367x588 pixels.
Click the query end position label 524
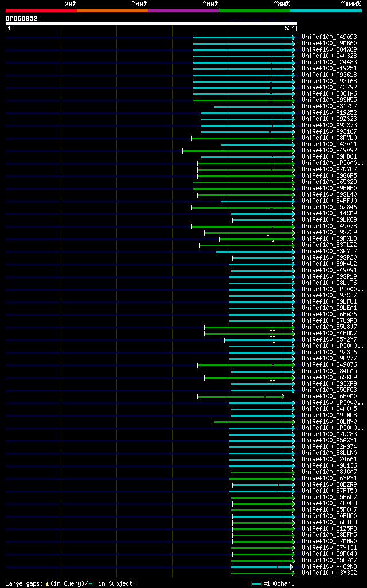(290, 28)
